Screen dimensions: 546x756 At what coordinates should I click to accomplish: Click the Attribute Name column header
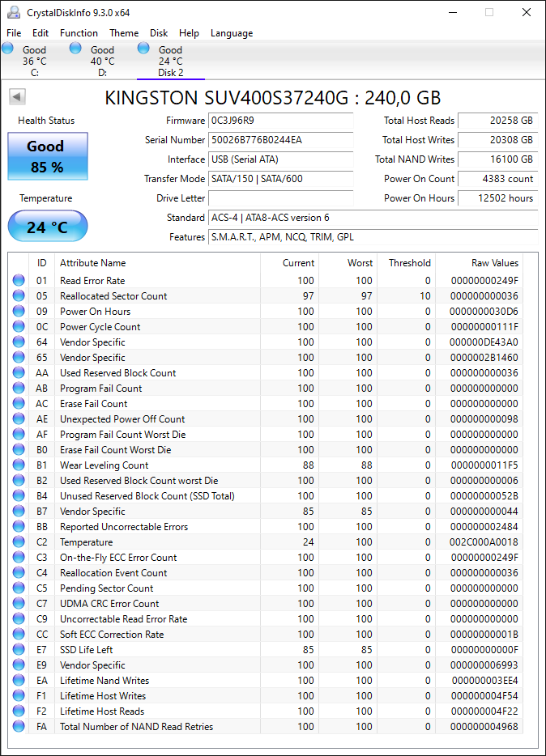click(x=157, y=263)
